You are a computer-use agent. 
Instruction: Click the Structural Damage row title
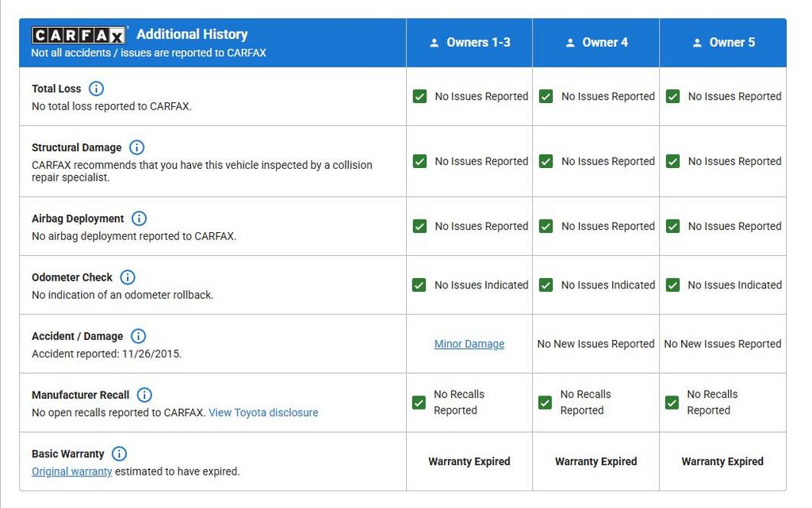click(x=77, y=148)
